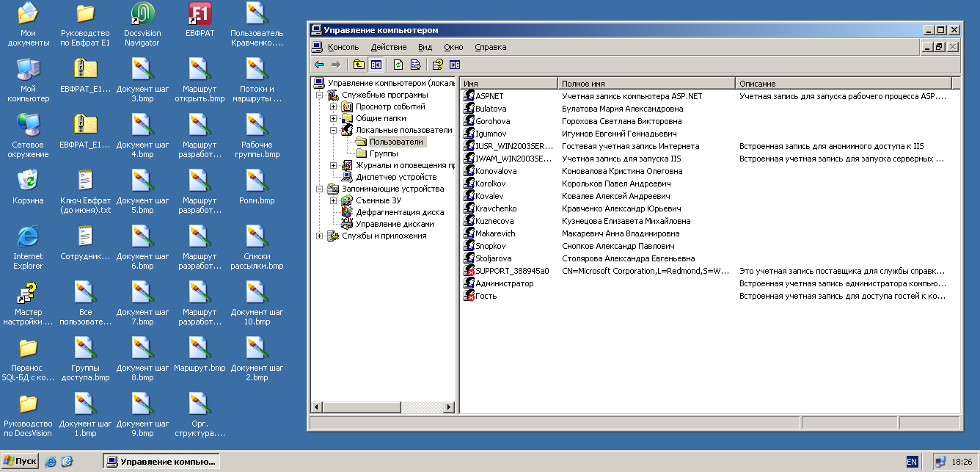This screenshot has width=980, height=472.
Task: Click the name Makarevich in the list
Action: tap(495, 233)
